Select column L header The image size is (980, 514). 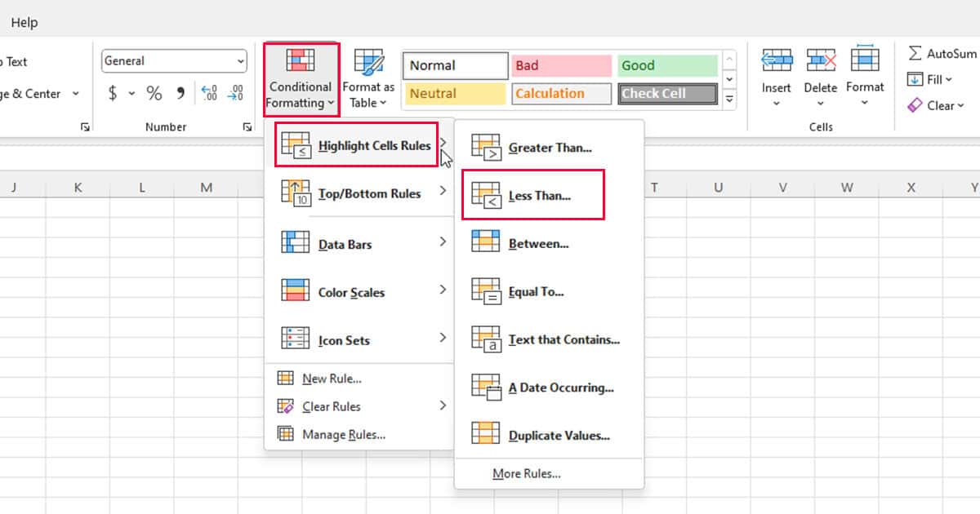click(x=142, y=188)
